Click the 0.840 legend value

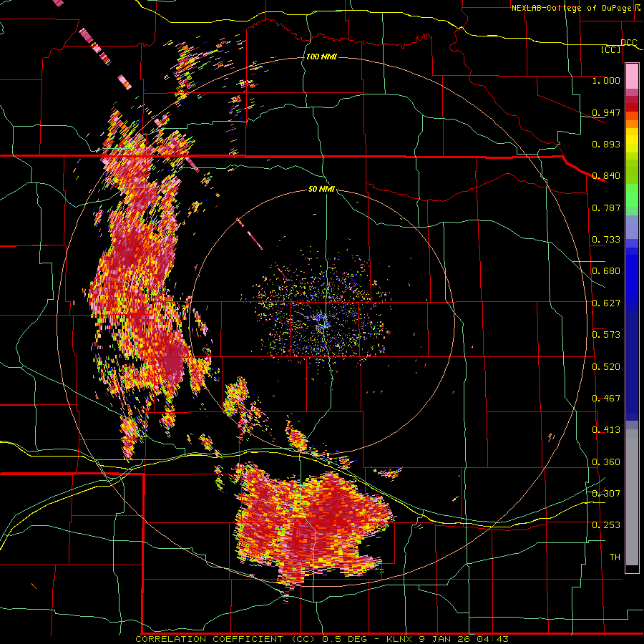point(606,176)
